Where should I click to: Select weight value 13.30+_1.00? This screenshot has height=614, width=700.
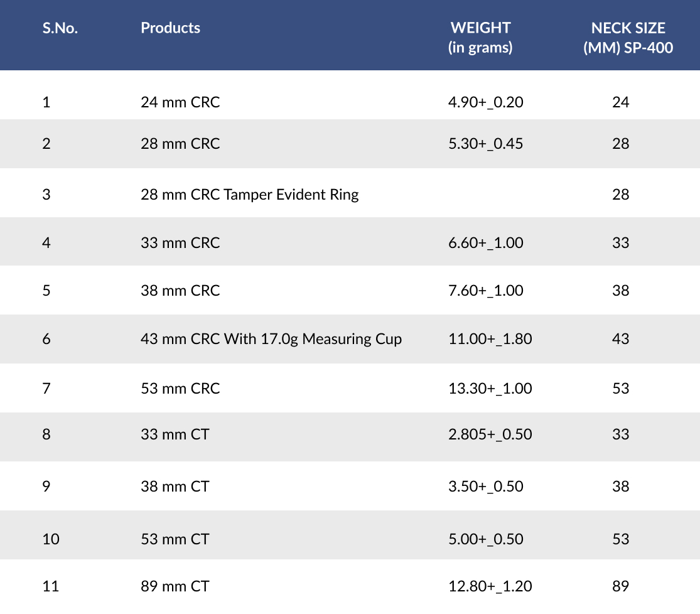tap(490, 389)
